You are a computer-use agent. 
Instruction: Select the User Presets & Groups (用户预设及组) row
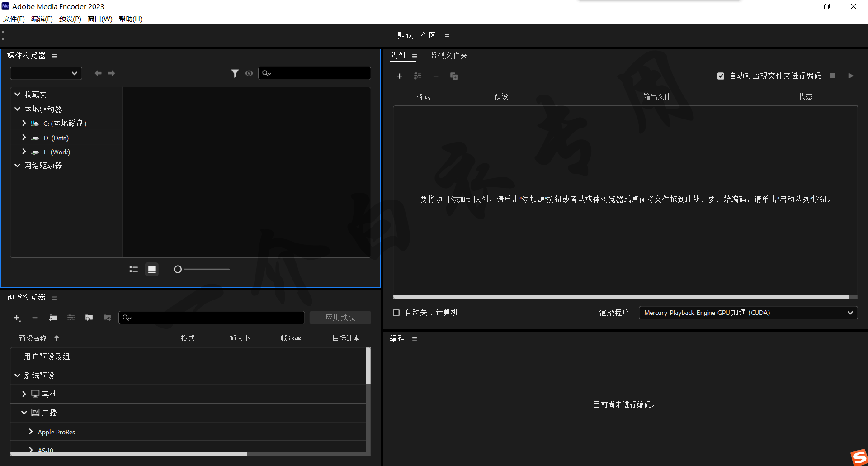[188, 357]
